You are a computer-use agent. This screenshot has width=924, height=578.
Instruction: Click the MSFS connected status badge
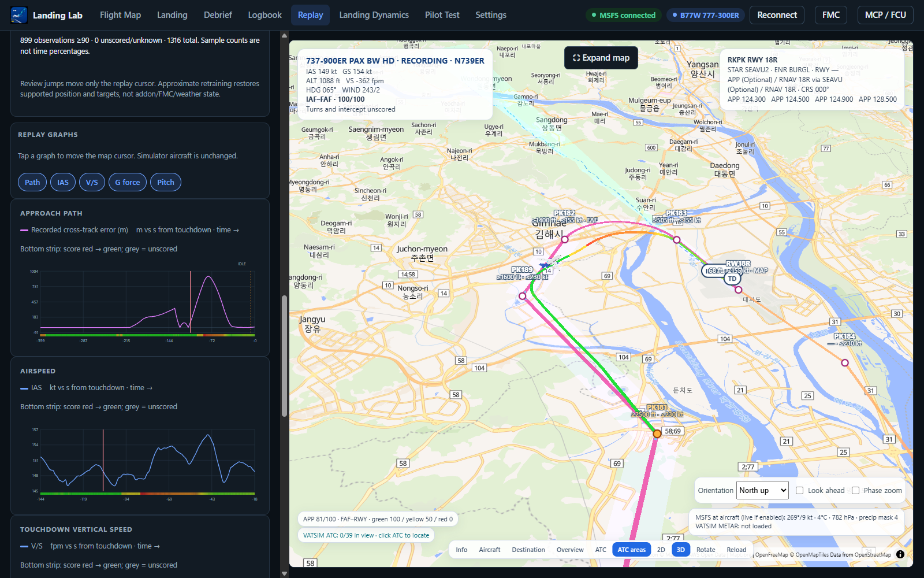624,15
